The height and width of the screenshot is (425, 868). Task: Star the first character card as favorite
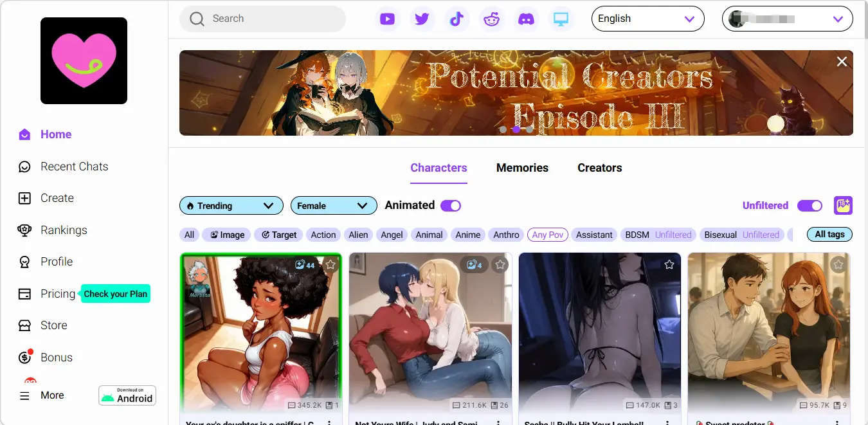330,264
